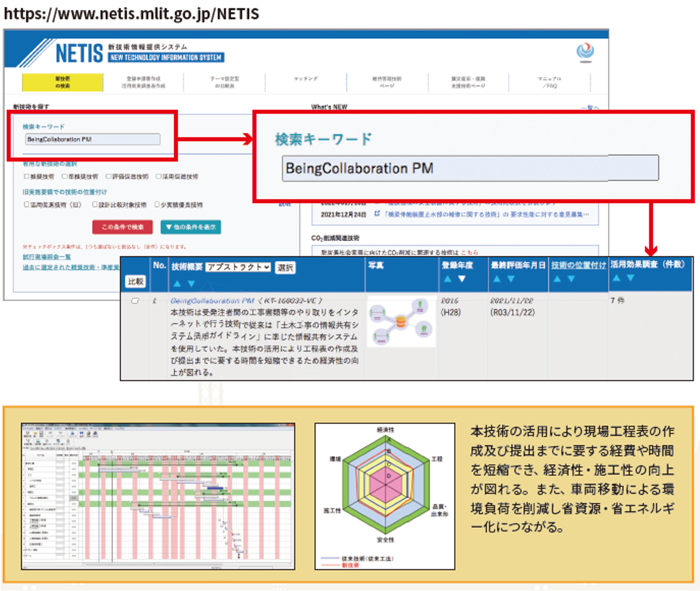
Task: Sort 登録年度 column descending with white down arrow
Action: [462, 279]
